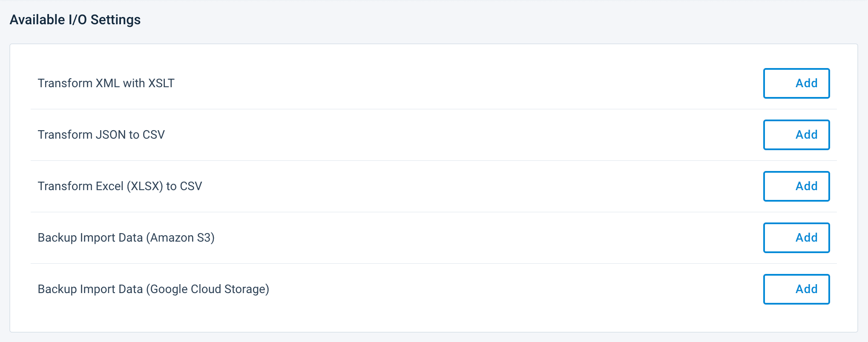Click Add for Transform XML with XSLT
The width and height of the screenshot is (868, 342).
(796, 83)
